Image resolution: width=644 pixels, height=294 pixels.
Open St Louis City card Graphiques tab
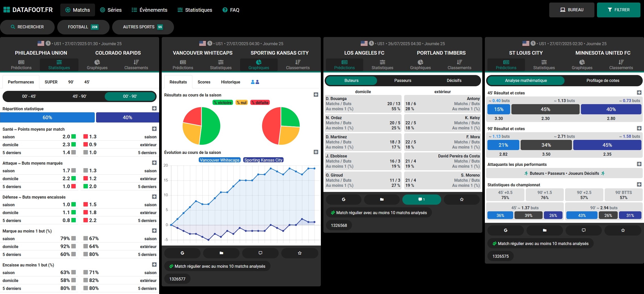point(582,65)
